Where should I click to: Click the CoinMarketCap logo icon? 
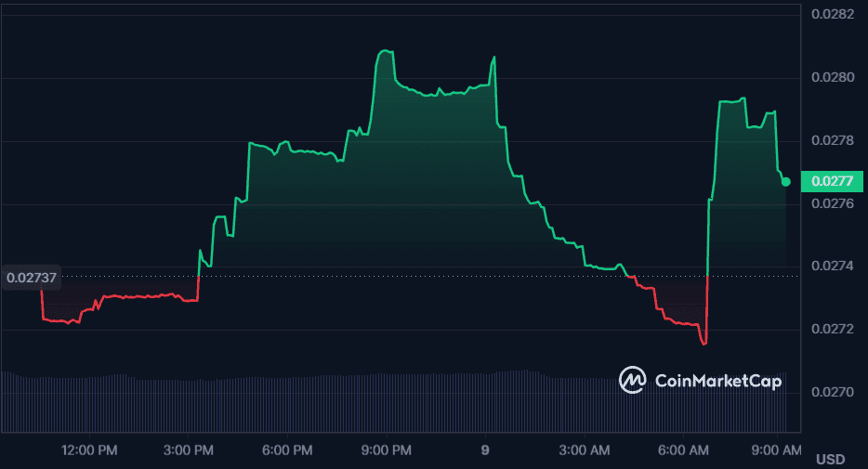tap(634, 380)
